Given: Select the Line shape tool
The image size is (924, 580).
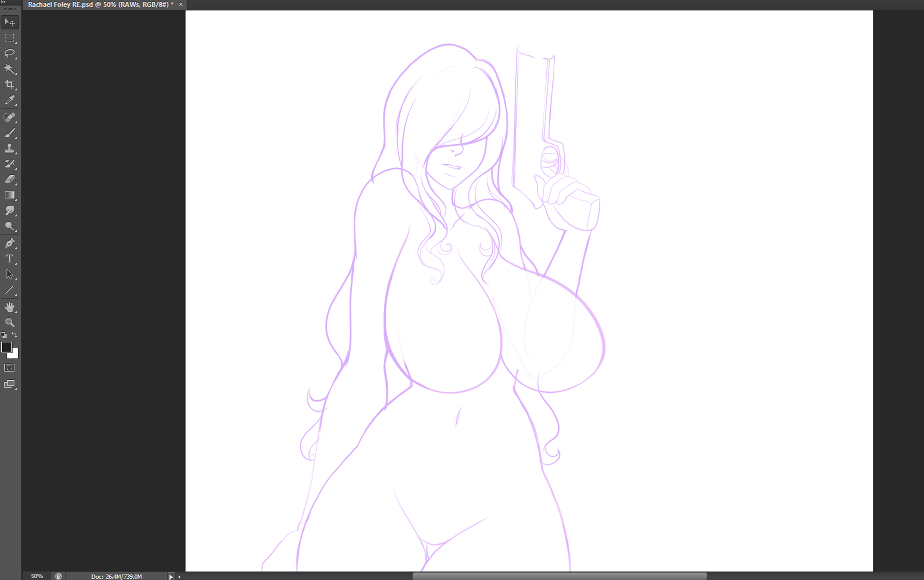Looking at the screenshot, I should pyautogui.click(x=10, y=290).
